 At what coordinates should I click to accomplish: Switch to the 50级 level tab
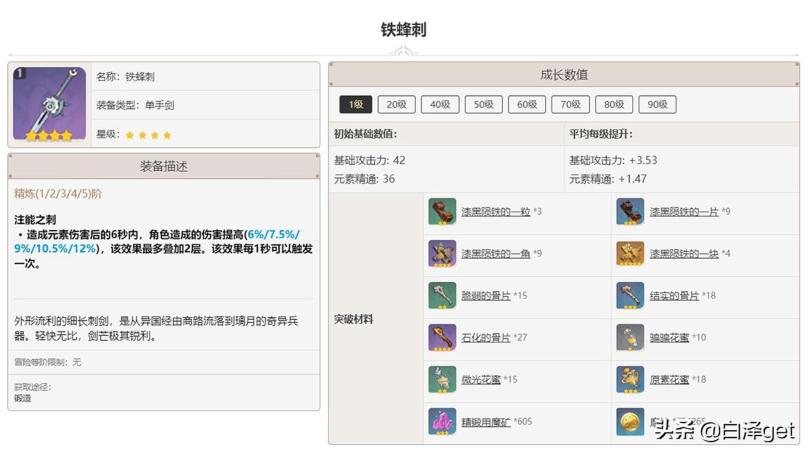(x=484, y=104)
